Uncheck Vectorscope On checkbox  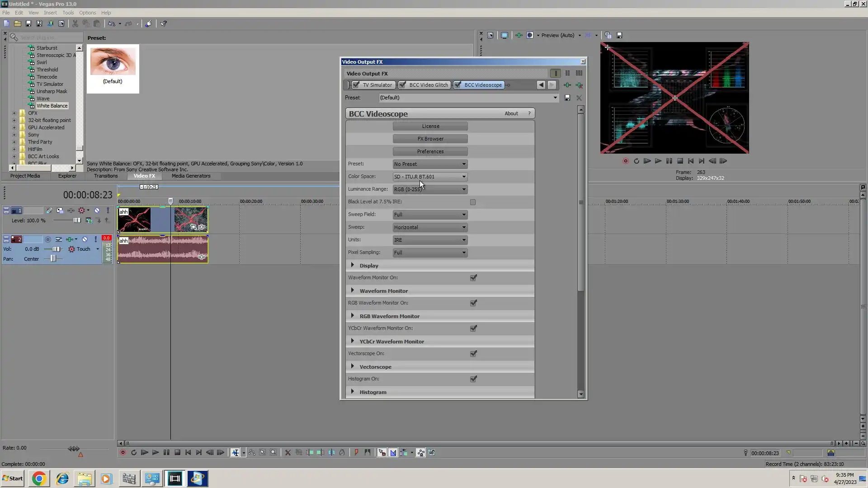[473, 354]
